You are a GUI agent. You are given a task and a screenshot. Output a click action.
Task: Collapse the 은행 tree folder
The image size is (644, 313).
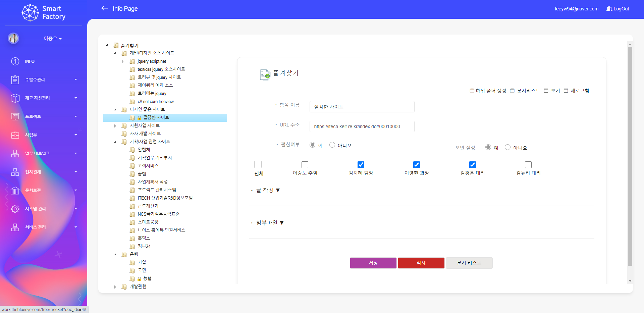pos(115,255)
